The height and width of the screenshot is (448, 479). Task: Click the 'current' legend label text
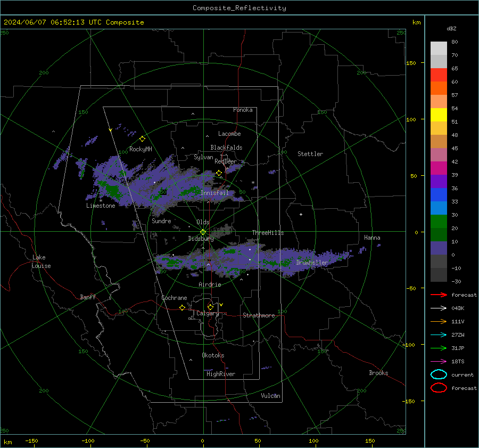[463, 374]
